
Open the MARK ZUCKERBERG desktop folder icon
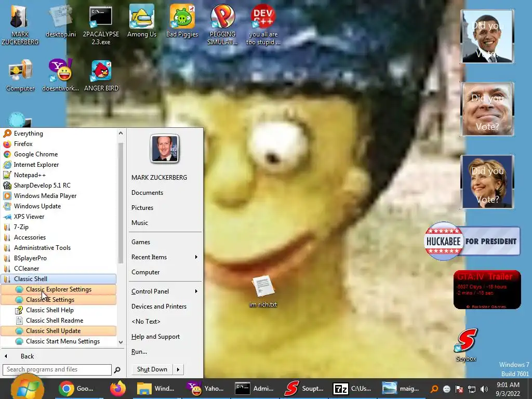(20, 24)
